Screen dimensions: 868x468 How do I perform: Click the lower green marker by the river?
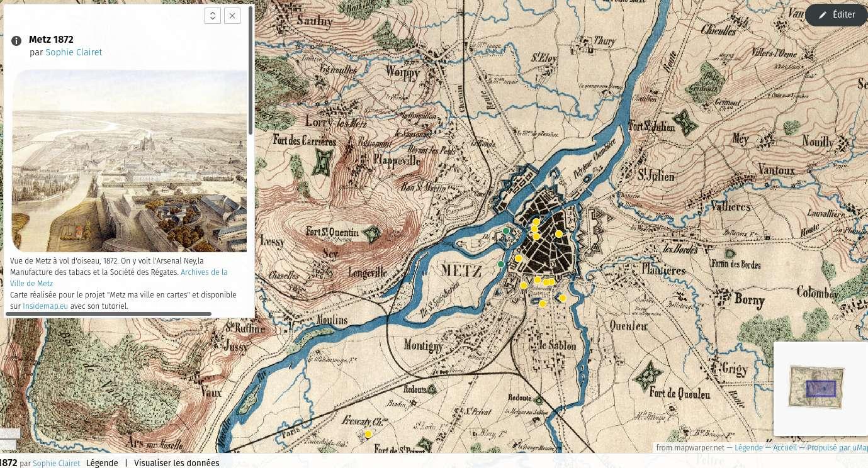(x=501, y=264)
